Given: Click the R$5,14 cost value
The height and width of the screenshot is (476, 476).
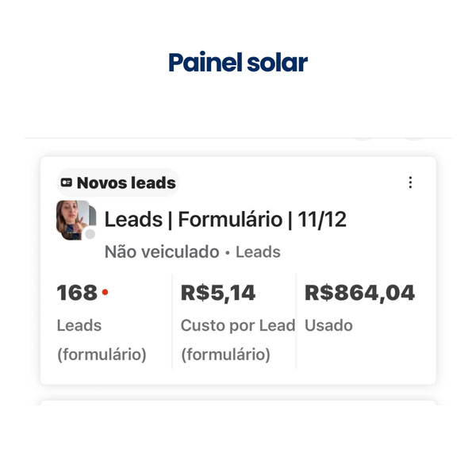Looking at the screenshot, I should point(218,293).
